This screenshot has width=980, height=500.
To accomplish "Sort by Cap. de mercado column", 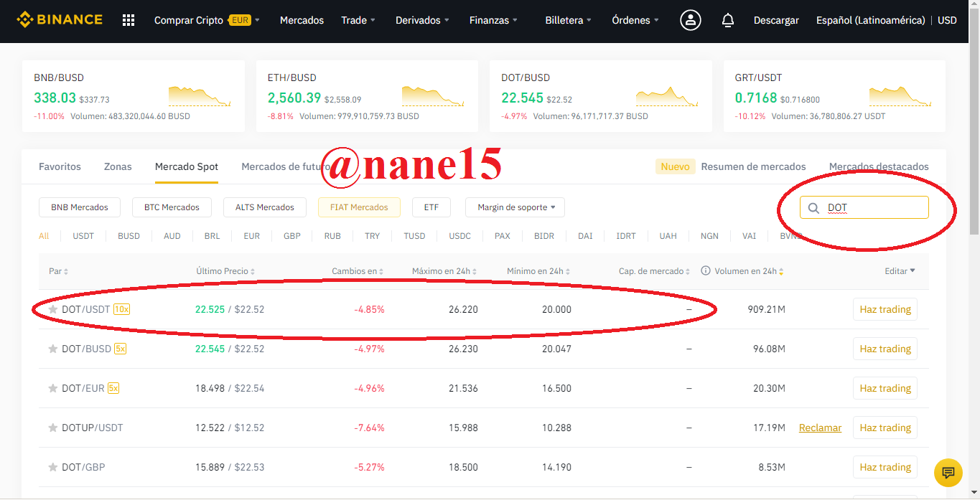I will tap(655, 271).
